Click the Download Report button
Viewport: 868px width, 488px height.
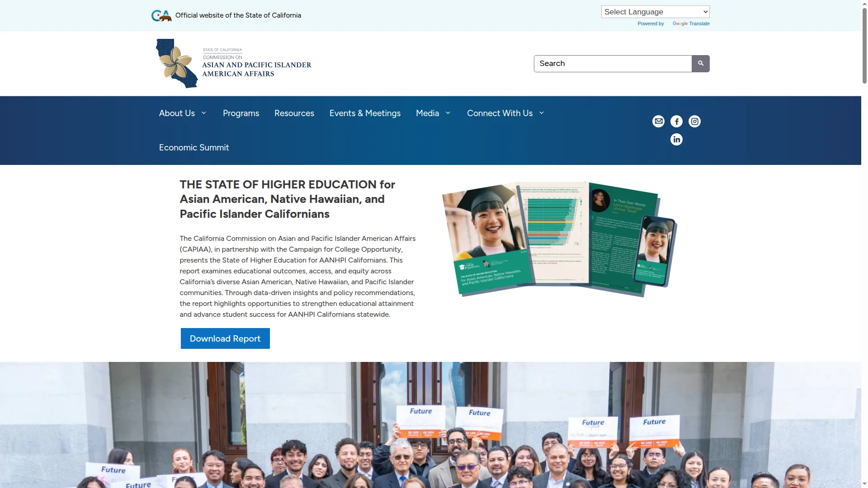[225, 338]
